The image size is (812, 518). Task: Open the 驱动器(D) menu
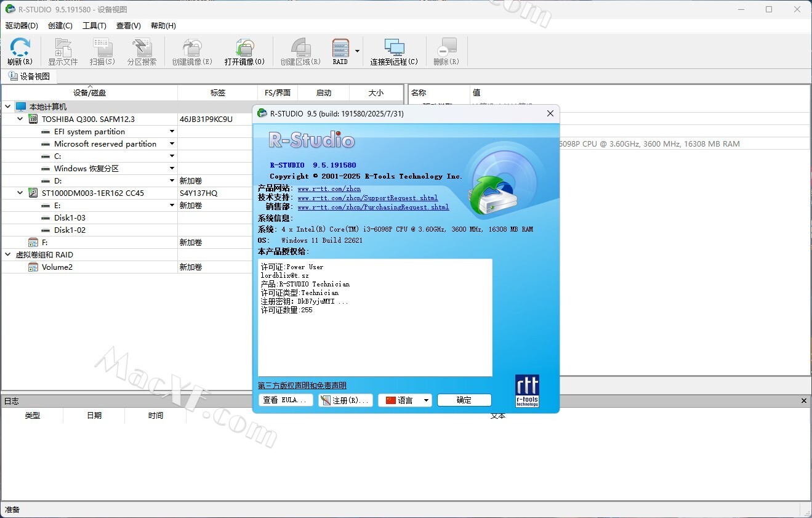point(22,26)
